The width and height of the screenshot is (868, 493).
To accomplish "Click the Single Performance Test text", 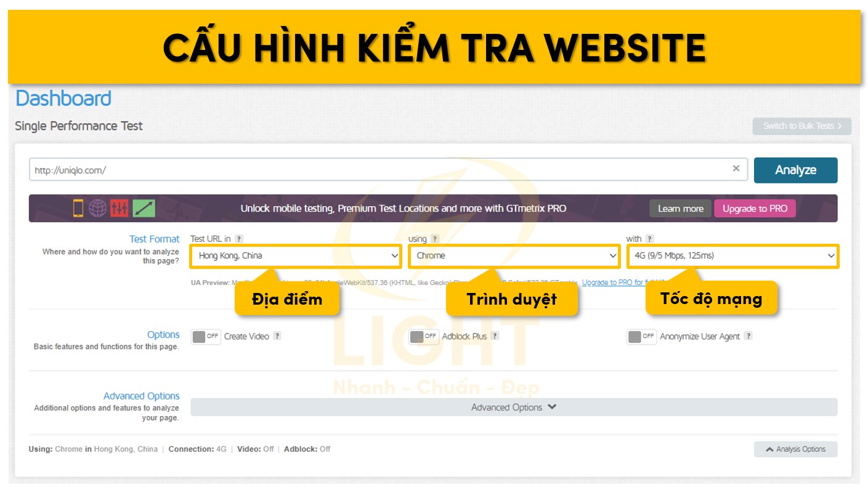I will tap(79, 126).
